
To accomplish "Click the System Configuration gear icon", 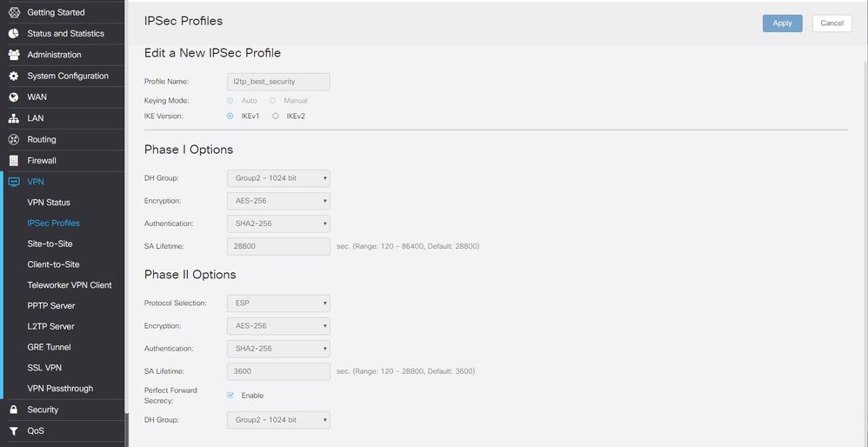I will click(x=13, y=77).
